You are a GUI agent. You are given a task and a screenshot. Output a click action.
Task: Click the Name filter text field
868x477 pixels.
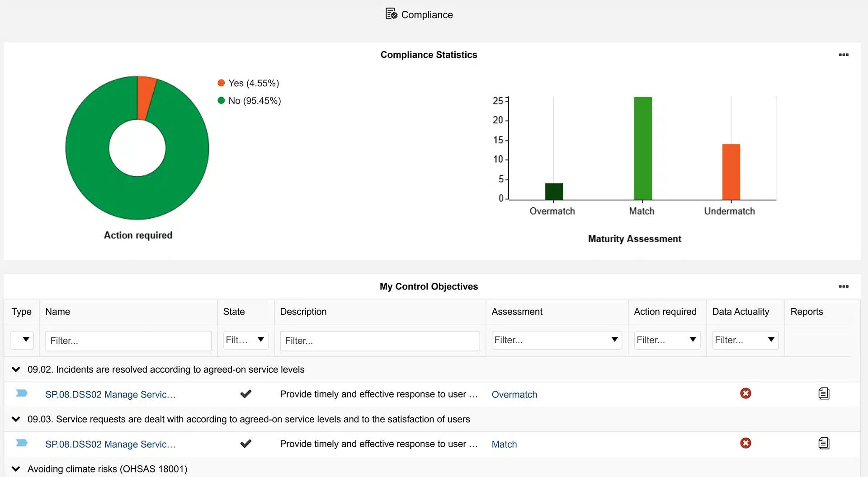point(128,341)
